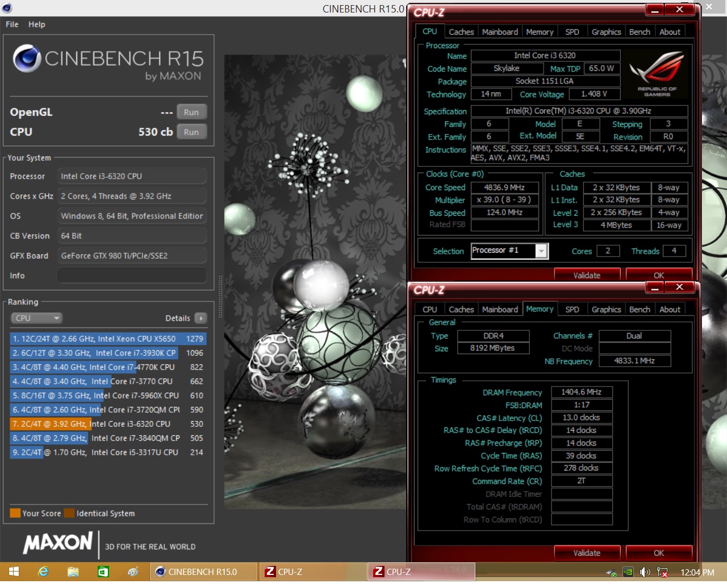Switch to SPD tab in lower CPU-Z window
The width and height of the screenshot is (727, 588).
573,310
